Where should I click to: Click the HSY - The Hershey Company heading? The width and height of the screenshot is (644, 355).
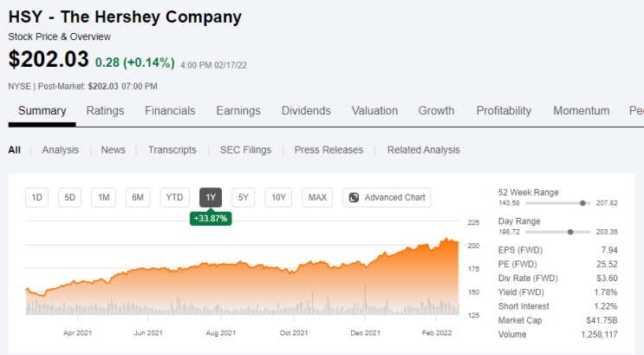(x=125, y=16)
